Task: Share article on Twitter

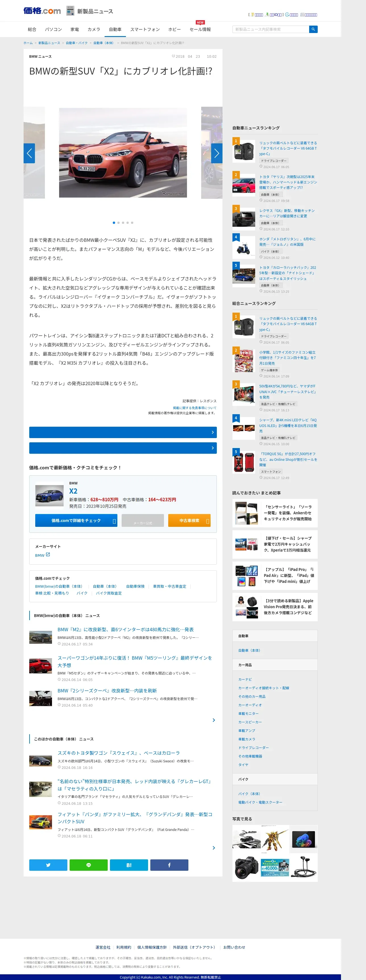Action: (48, 865)
